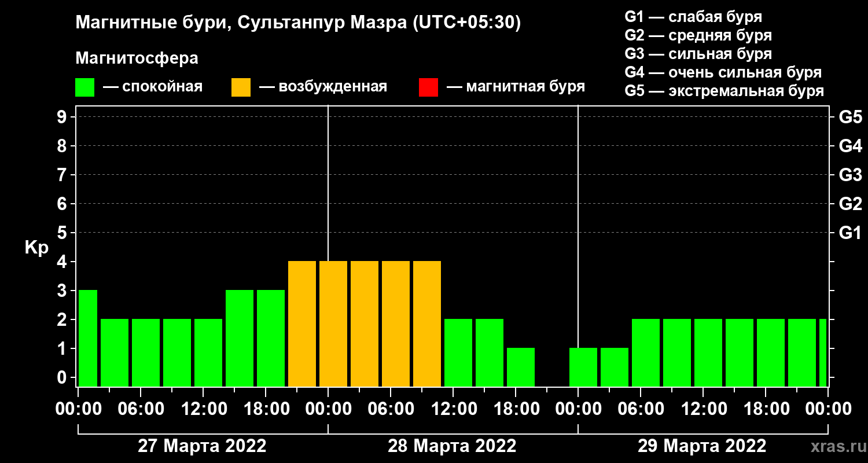This screenshot has height=463, width=868.
Task: Click the '12:00' label under 29 Марта
Action: point(703,409)
